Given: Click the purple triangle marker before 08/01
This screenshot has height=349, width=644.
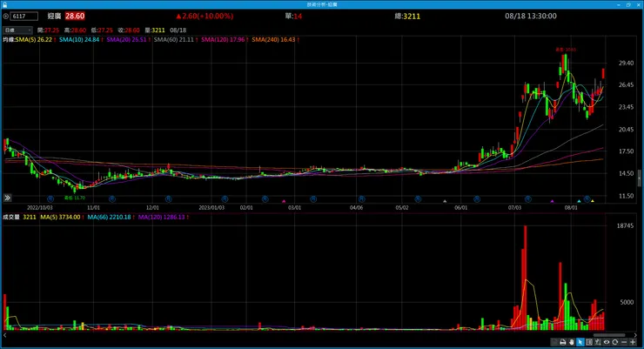Looking at the screenshot, I should (552, 201).
